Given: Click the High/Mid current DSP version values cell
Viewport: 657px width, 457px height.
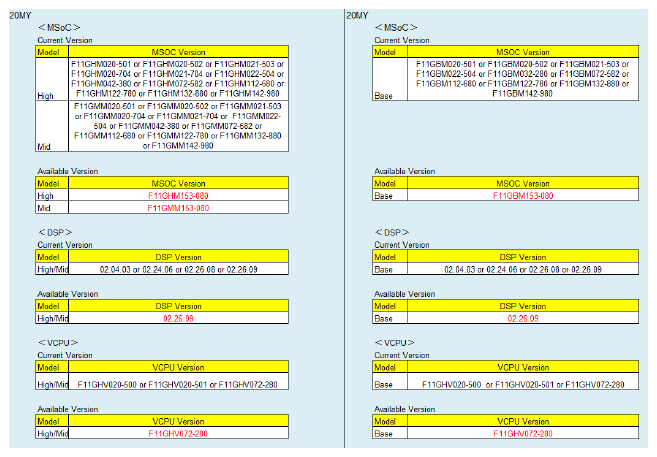Looking at the screenshot, I should tap(178, 270).
